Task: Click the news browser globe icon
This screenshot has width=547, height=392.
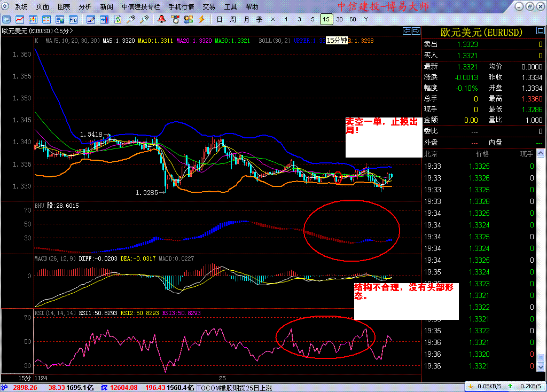Action: [60, 20]
